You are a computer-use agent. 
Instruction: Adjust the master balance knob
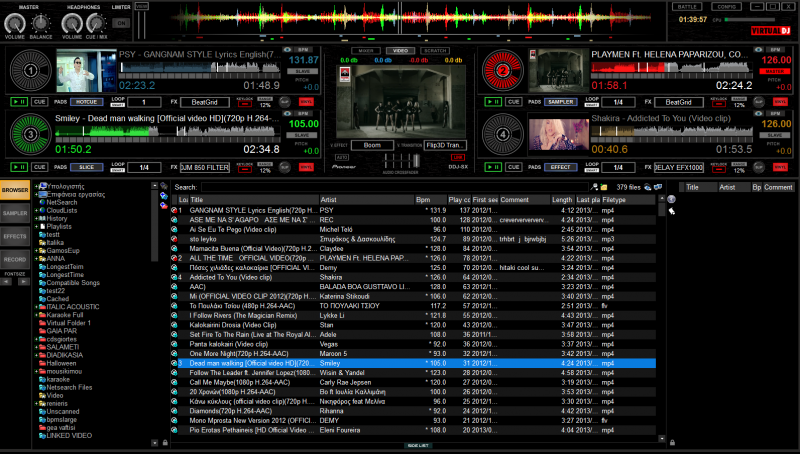pyautogui.click(x=41, y=23)
